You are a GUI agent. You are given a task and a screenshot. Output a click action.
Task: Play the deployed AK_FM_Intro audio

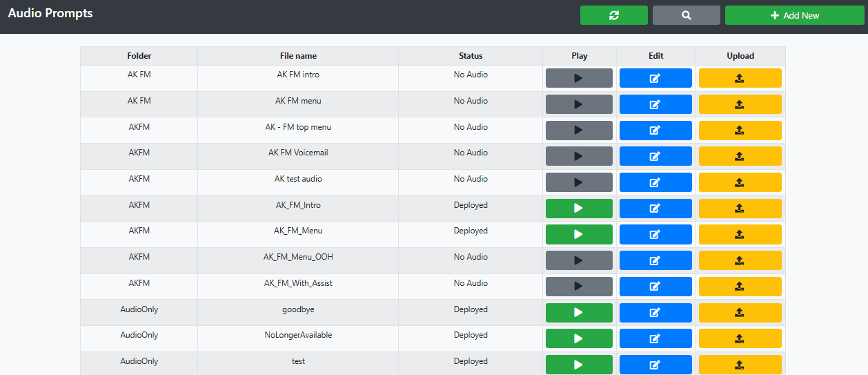pos(579,209)
